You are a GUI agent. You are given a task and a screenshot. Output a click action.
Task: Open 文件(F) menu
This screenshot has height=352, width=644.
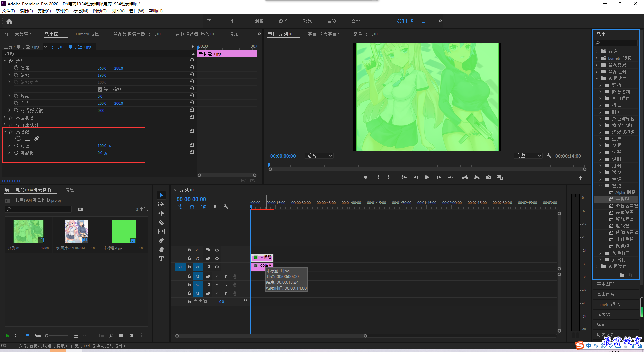pyautogui.click(x=9, y=11)
